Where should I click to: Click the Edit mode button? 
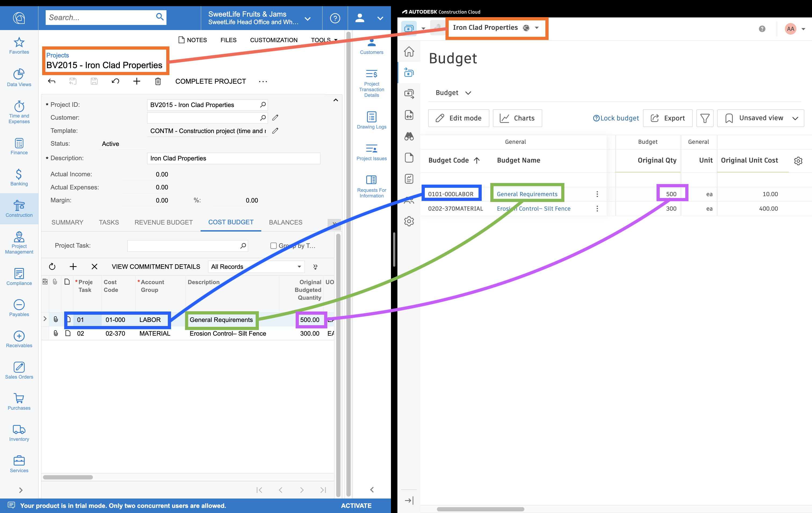[459, 118]
